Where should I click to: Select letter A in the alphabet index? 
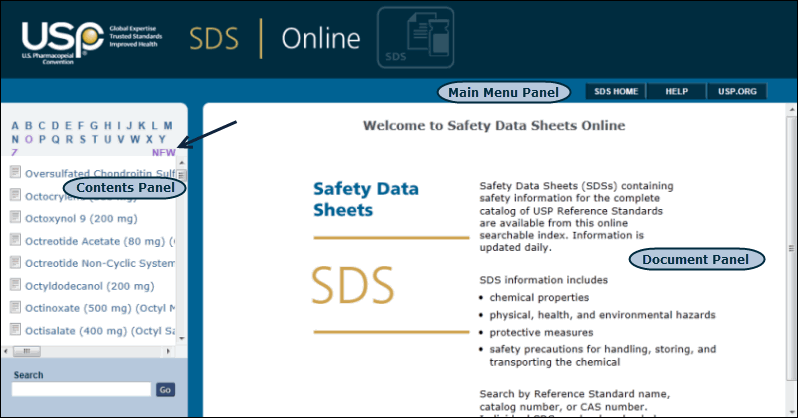[15, 126]
